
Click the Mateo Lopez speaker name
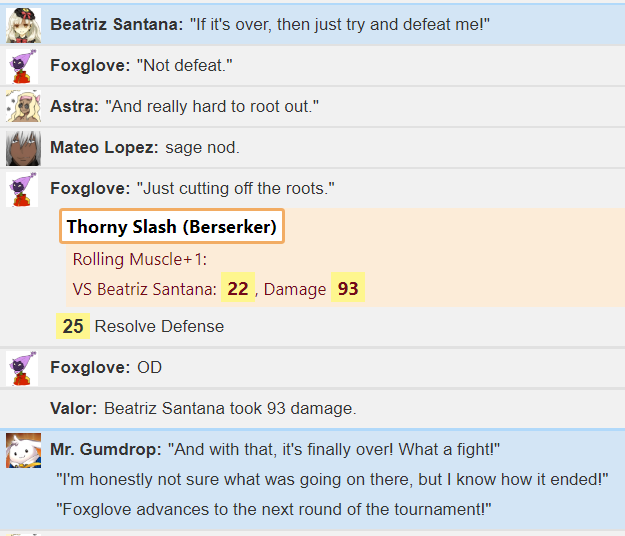(104, 147)
